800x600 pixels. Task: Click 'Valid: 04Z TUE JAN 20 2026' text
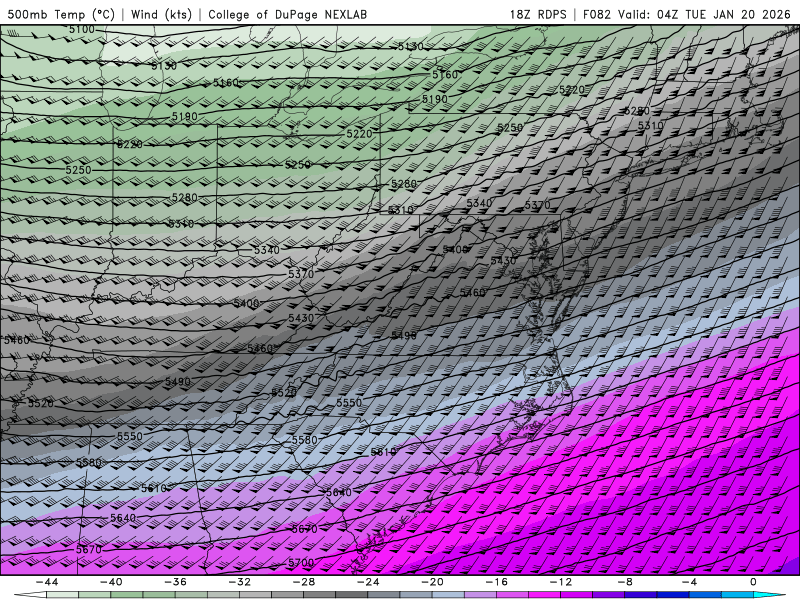click(704, 14)
